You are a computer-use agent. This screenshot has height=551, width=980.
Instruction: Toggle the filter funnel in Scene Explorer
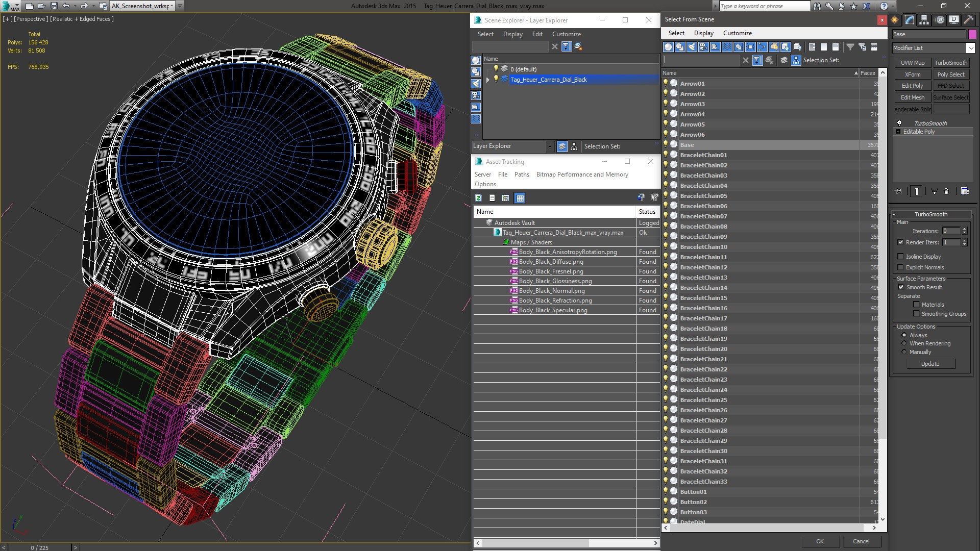coord(566,46)
